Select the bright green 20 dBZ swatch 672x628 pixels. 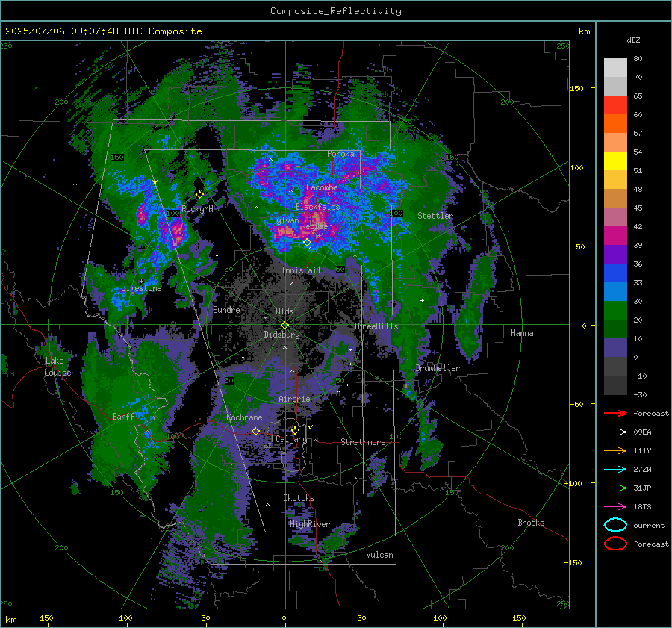(615, 311)
